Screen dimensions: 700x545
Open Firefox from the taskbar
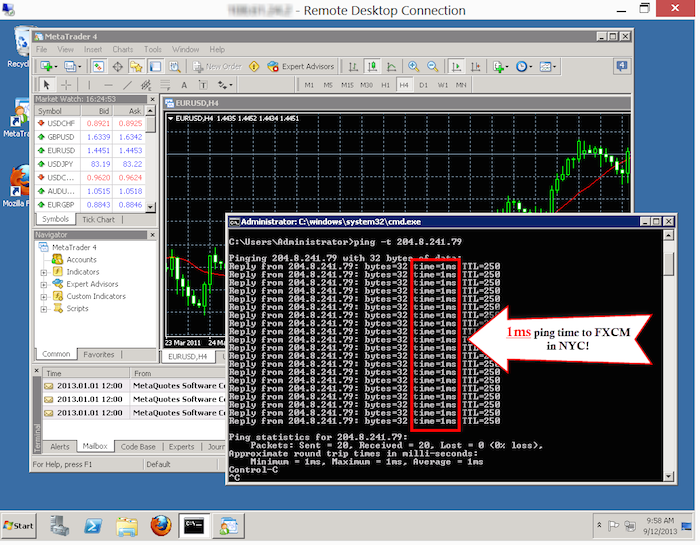(161, 526)
